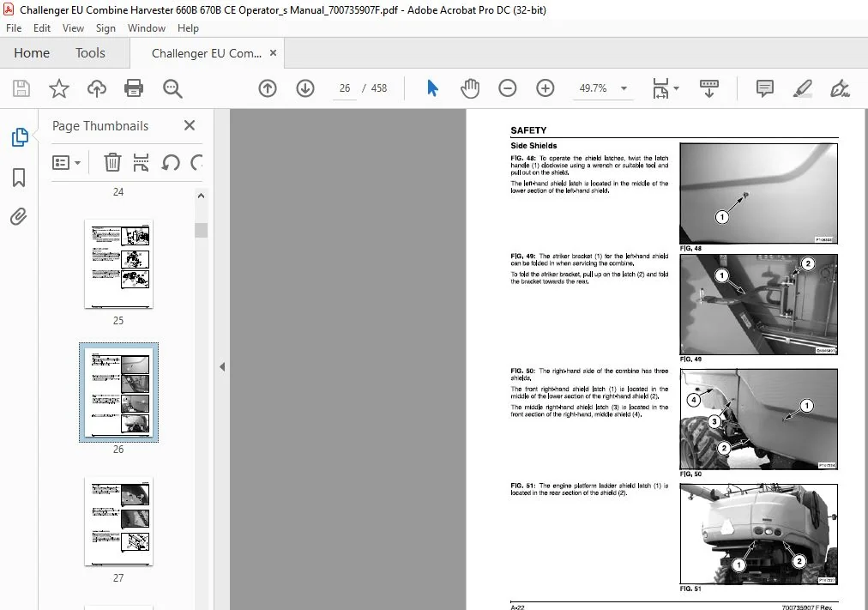Expand the fit page options arrow
The image size is (868, 610).
[676, 88]
